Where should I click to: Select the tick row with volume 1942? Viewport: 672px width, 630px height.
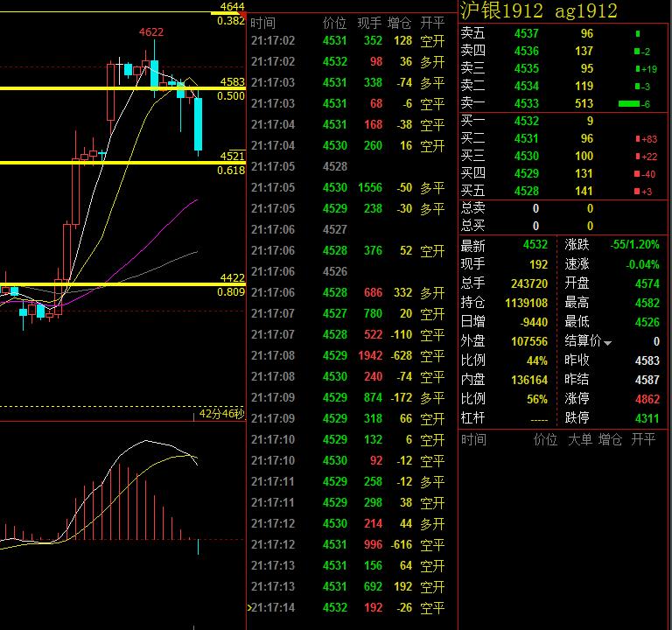tap(347, 355)
